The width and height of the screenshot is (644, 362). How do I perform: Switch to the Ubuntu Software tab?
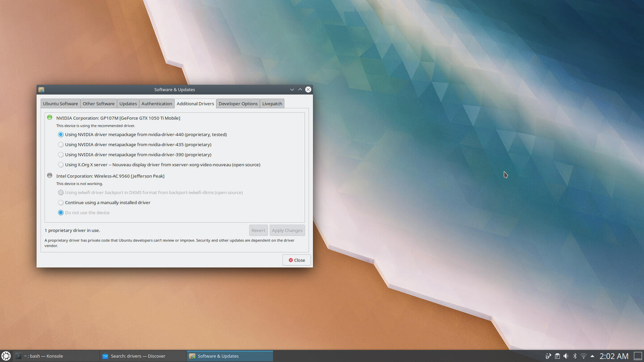(x=60, y=104)
